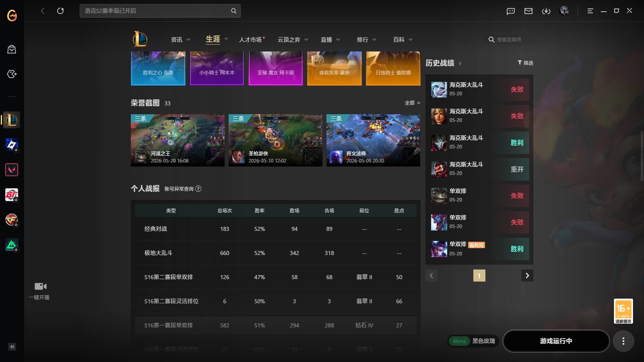Screen dimensions: 644x362
Task: Open the 单双排 福利局 胜利 match
Action: coord(479,249)
